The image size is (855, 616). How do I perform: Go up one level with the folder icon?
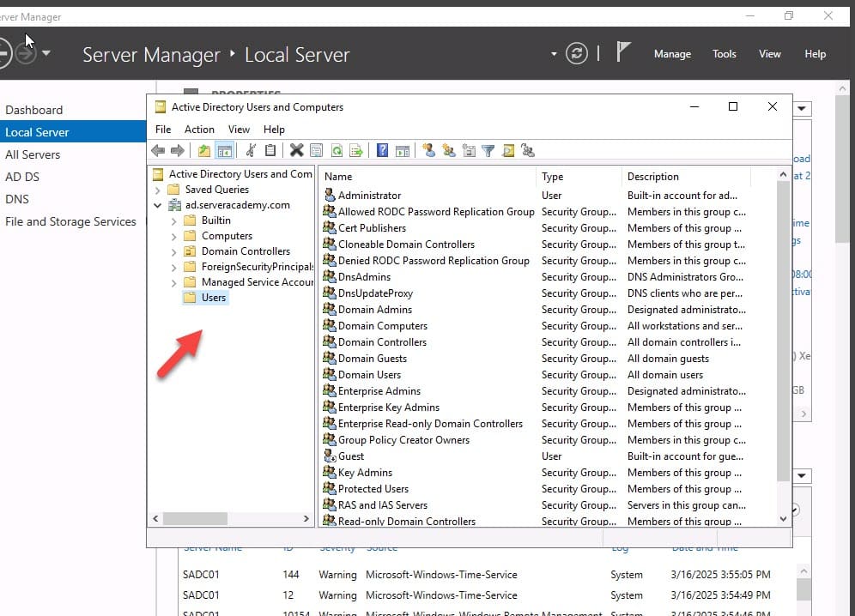204,151
